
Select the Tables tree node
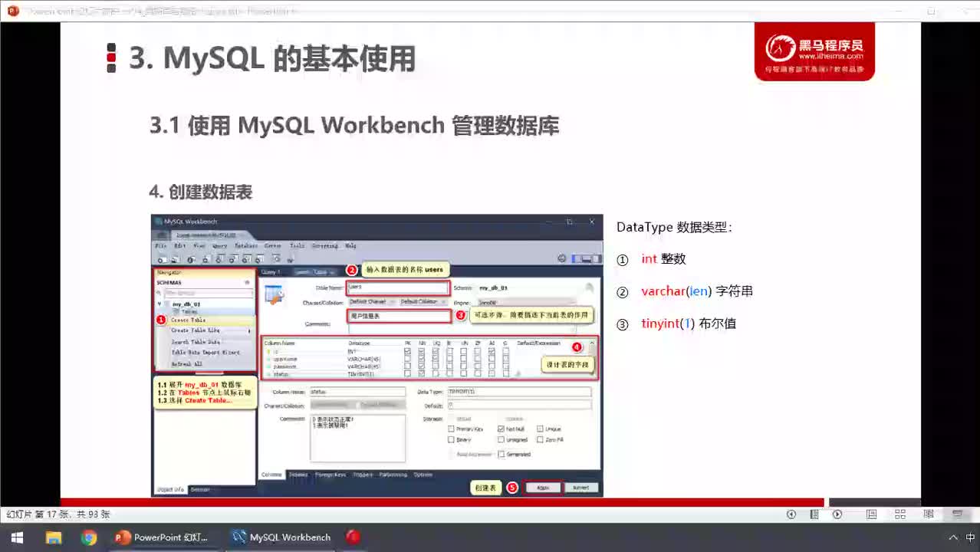[x=189, y=312]
